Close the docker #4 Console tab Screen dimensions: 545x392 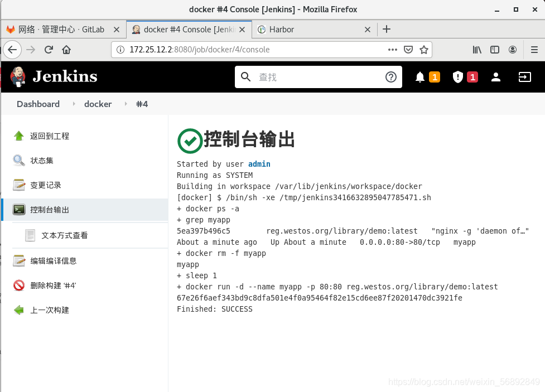tap(242, 30)
